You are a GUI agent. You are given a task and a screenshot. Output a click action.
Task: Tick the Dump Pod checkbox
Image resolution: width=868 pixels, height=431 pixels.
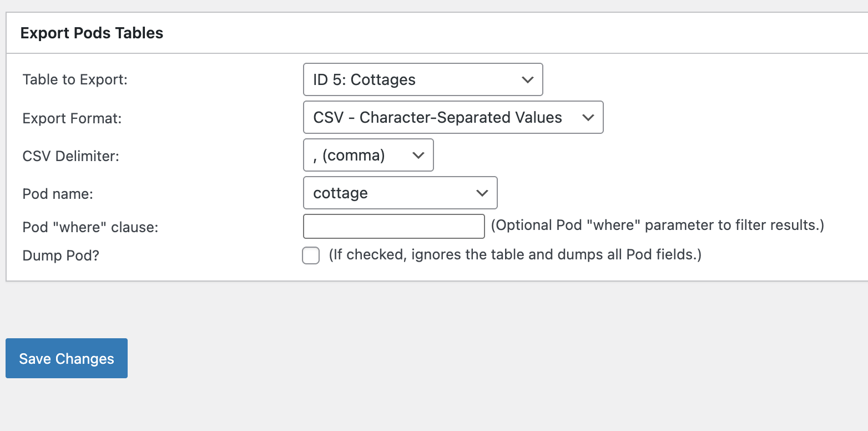311,255
